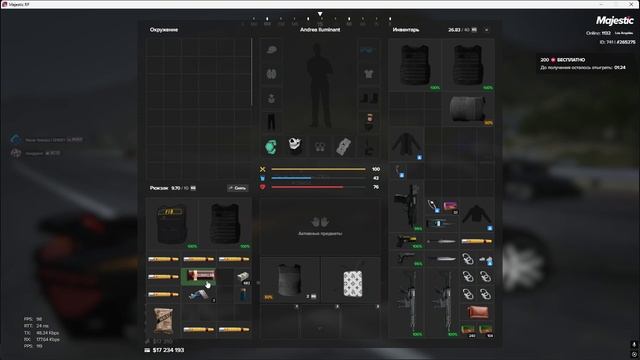Image resolution: width=640 pixels, height=360 pixels.
Task: Select the pink card item in inventory
Action: click(451, 206)
